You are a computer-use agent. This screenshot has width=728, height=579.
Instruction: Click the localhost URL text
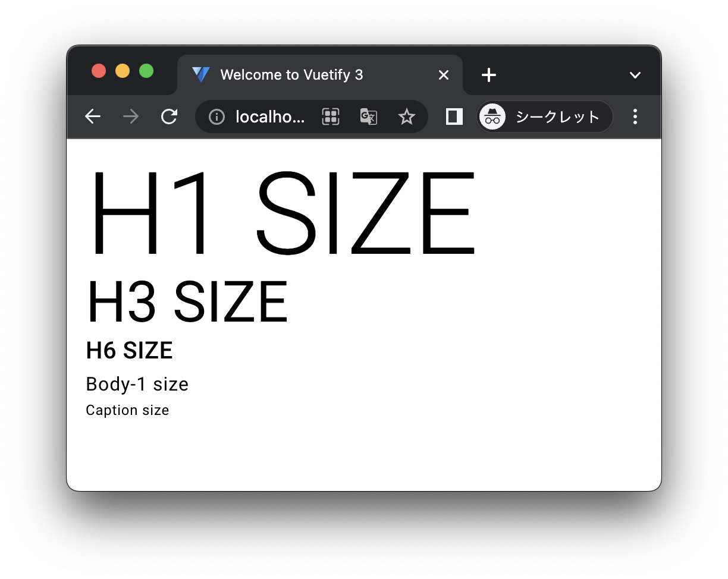tap(270, 117)
